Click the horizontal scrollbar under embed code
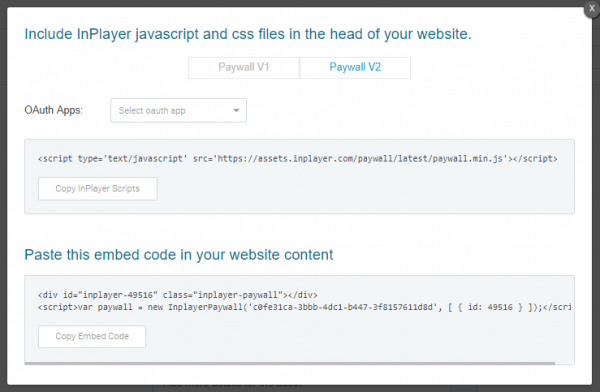 point(290,363)
